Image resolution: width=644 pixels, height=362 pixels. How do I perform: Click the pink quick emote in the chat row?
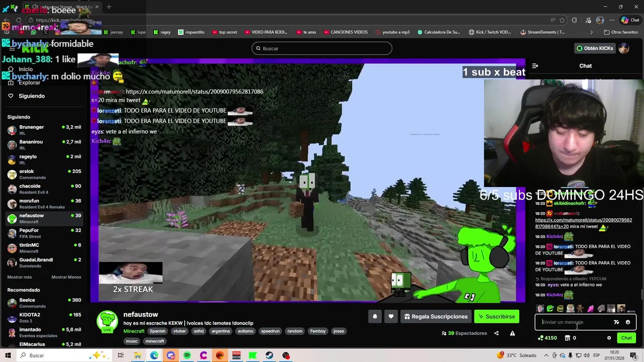[x=591, y=309]
